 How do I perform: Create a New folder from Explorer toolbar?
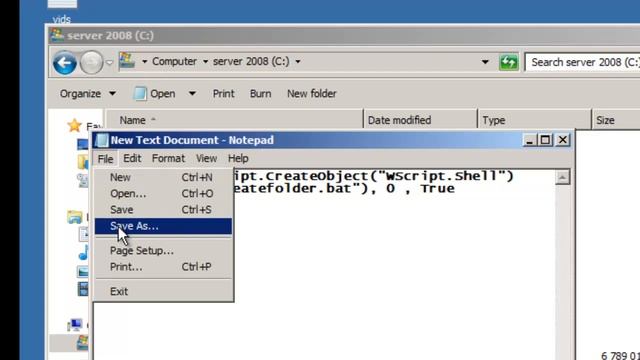[312, 94]
